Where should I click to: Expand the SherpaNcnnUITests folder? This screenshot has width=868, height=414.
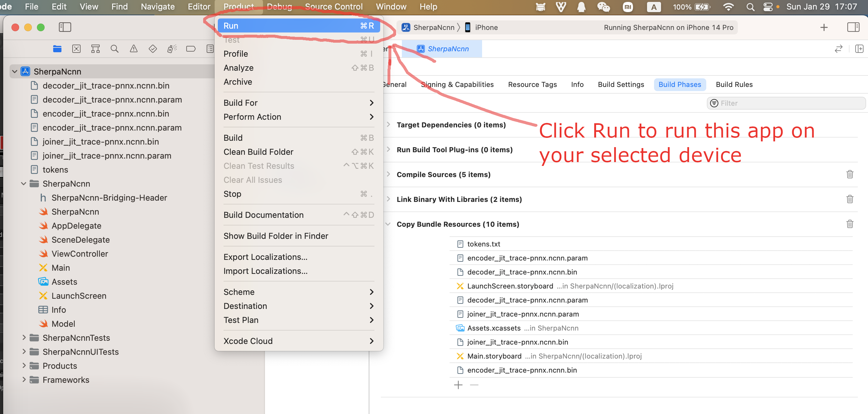[x=24, y=352]
